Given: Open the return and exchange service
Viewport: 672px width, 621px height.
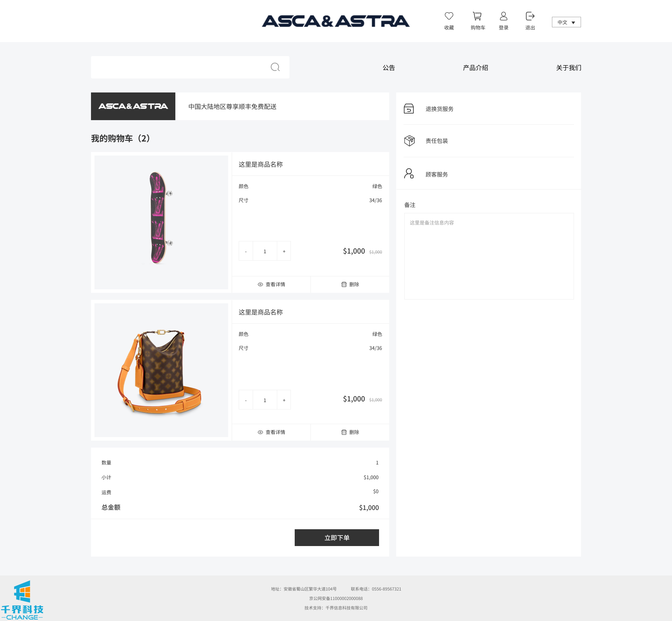Looking at the screenshot, I should [439, 109].
